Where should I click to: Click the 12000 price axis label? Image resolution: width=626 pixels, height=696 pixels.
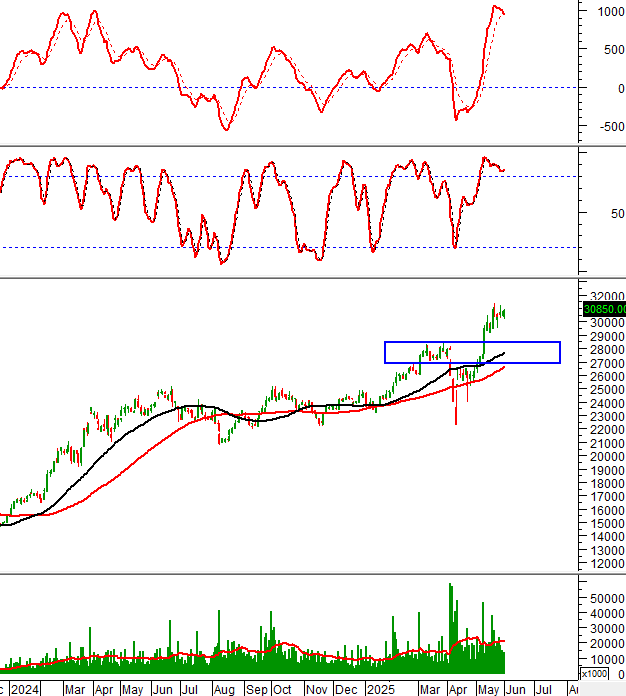coord(607,564)
